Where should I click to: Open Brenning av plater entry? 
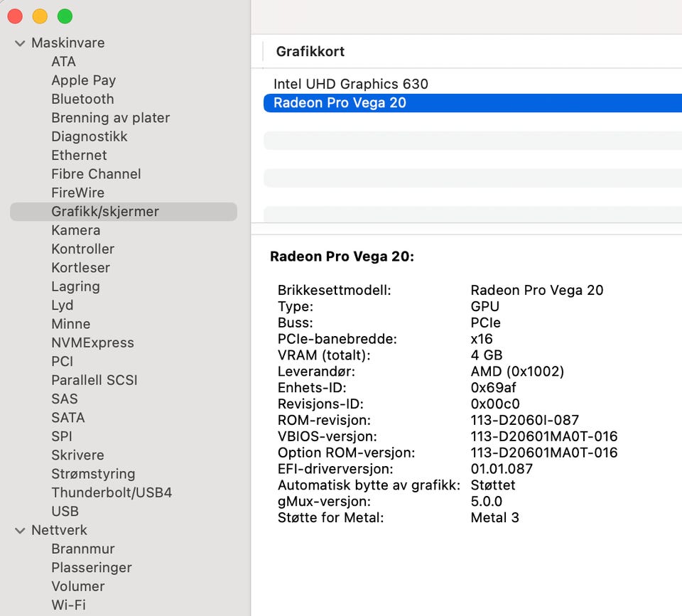[111, 118]
